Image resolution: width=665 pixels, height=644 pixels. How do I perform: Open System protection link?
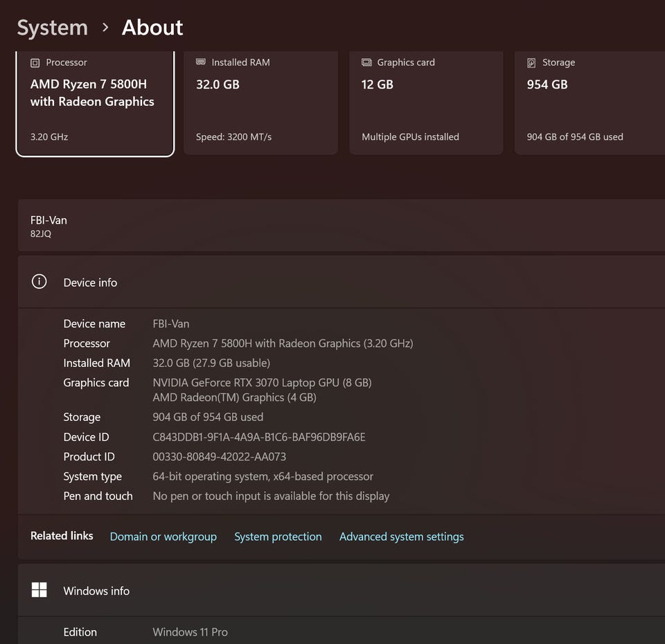pos(278,537)
